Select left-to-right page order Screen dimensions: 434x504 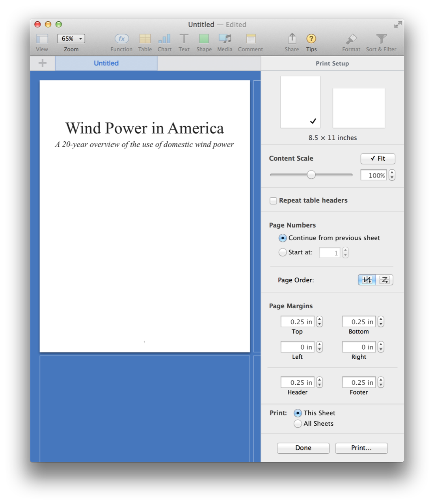[384, 280]
